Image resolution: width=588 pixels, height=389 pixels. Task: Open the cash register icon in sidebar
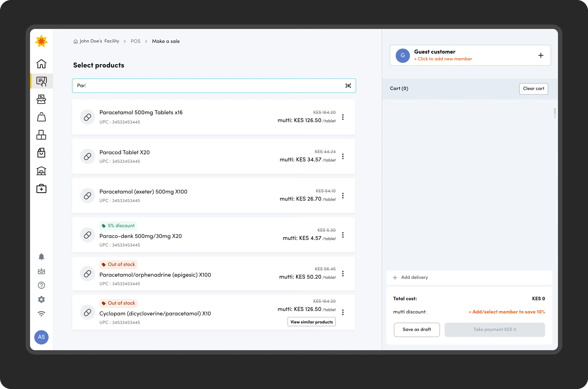tap(41, 99)
